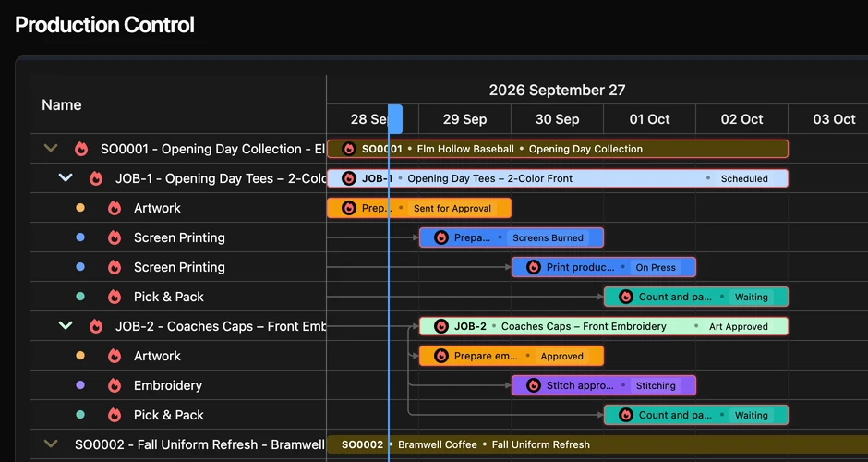Click flame icon in Stitch approved bar
868x462 pixels.
(x=534, y=385)
